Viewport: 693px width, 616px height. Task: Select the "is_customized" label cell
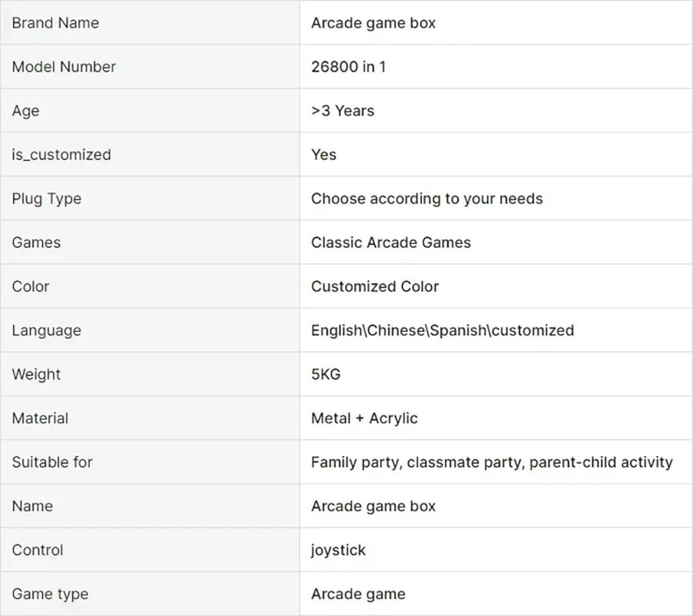(x=62, y=155)
